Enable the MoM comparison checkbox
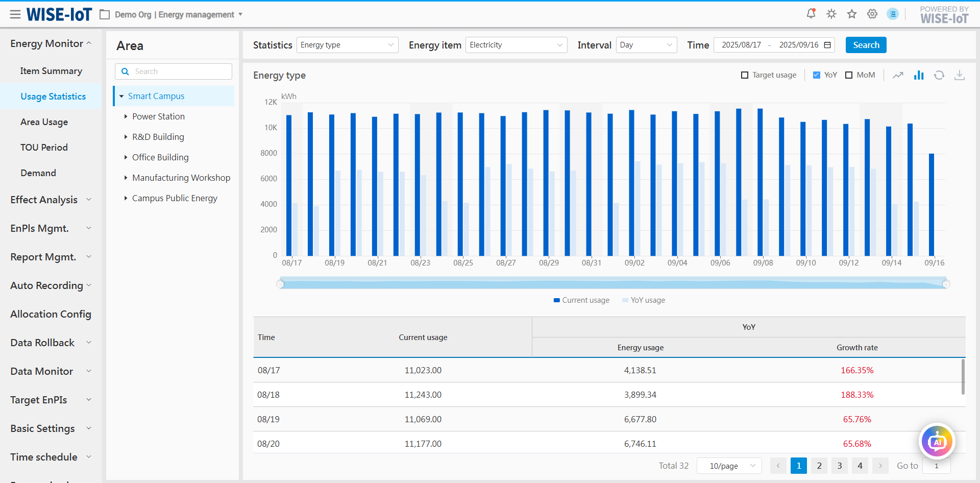The width and height of the screenshot is (980, 483). (849, 75)
